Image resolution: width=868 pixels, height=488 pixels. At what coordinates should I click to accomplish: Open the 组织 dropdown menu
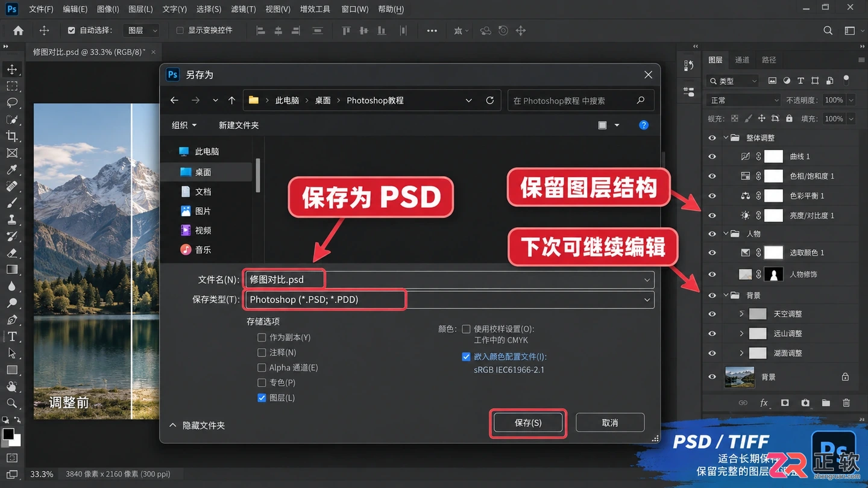(x=184, y=125)
